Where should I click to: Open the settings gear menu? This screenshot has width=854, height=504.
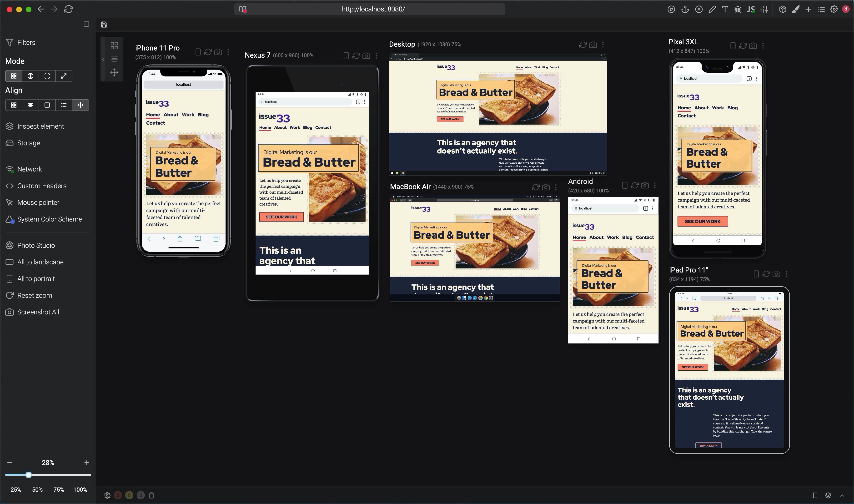pos(834,9)
